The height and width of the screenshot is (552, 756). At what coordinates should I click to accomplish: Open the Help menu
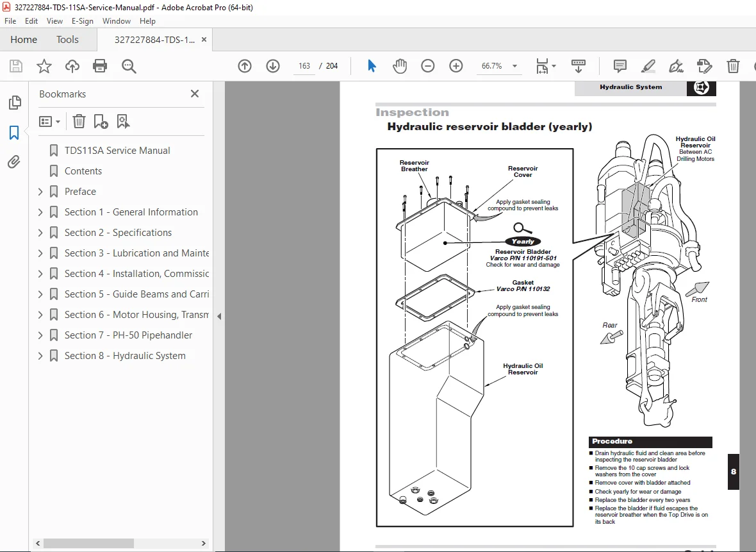[x=147, y=21]
